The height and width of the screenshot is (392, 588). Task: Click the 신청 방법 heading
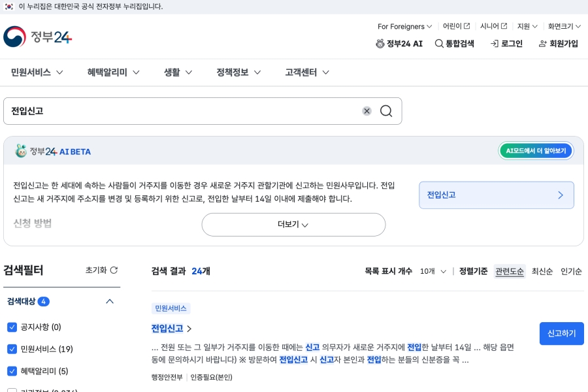[33, 223]
